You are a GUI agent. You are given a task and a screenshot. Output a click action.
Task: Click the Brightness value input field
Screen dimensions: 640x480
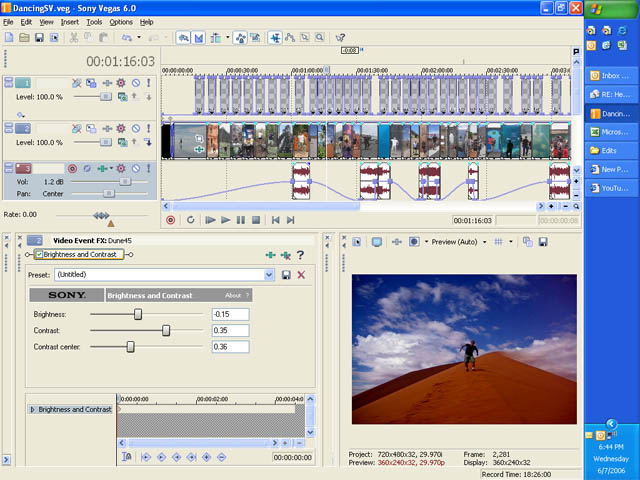(x=230, y=314)
